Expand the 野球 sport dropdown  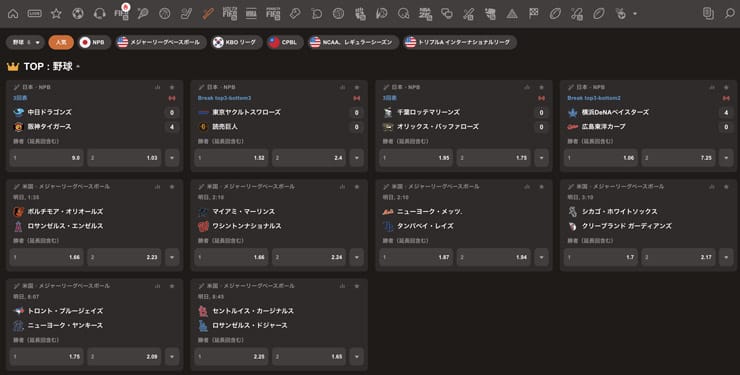click(25, 42)
